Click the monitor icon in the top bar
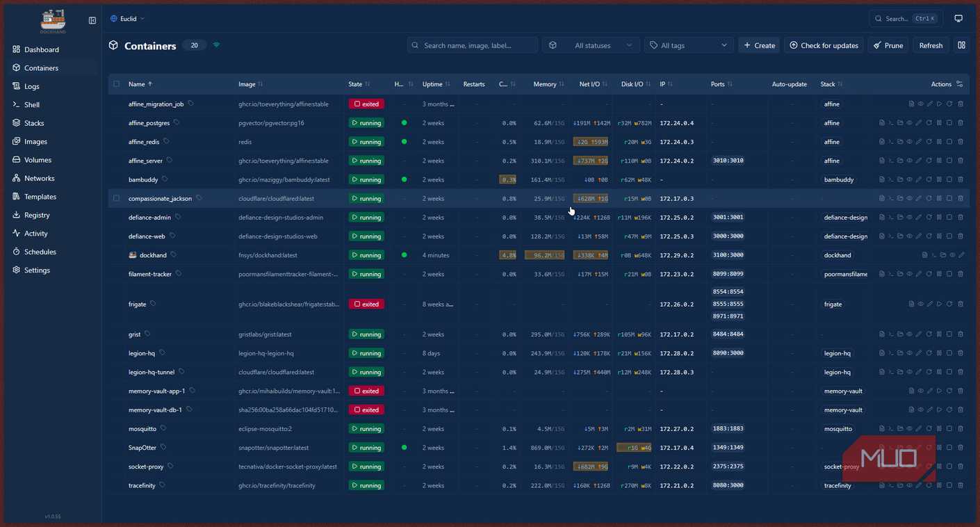This screenshot has height=527, width=980. tap(958, 19)
